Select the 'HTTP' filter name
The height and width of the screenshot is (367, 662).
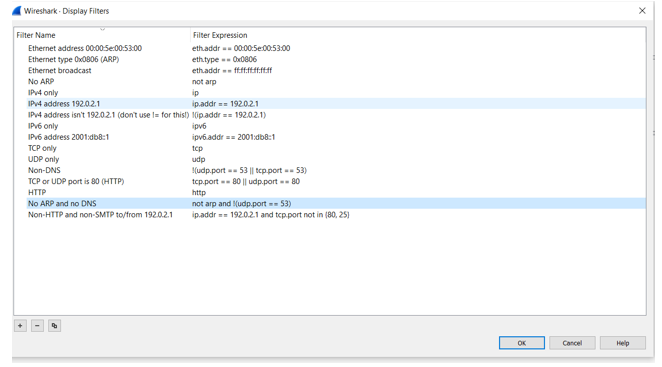click(x=37, y=192)
